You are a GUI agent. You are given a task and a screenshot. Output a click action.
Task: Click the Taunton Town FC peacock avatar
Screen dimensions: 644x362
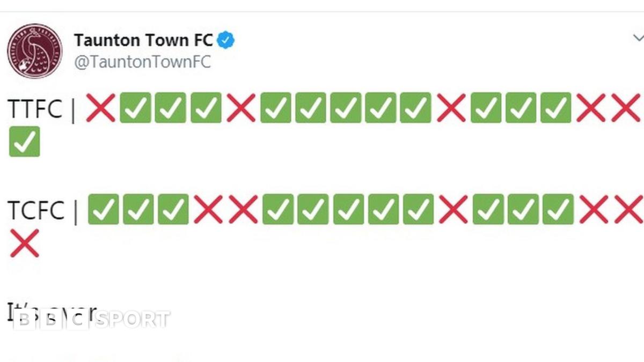(x=34, y=51)
